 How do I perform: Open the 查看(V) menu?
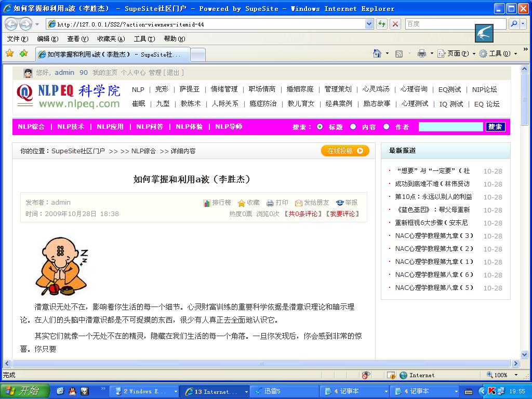pyautogui.click(x=78, y=38)
